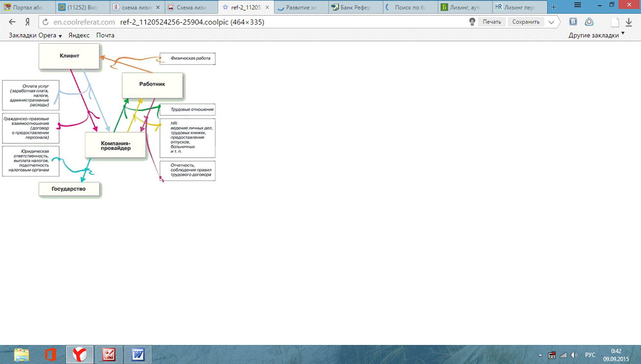Launch Word from the taskbar
Image resolution: width=641 pixels, height=364 pixels.
(x=138, y=354)
